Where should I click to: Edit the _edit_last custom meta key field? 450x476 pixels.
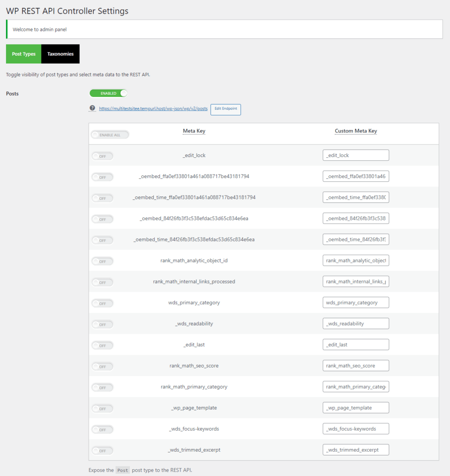pos(356,344)
